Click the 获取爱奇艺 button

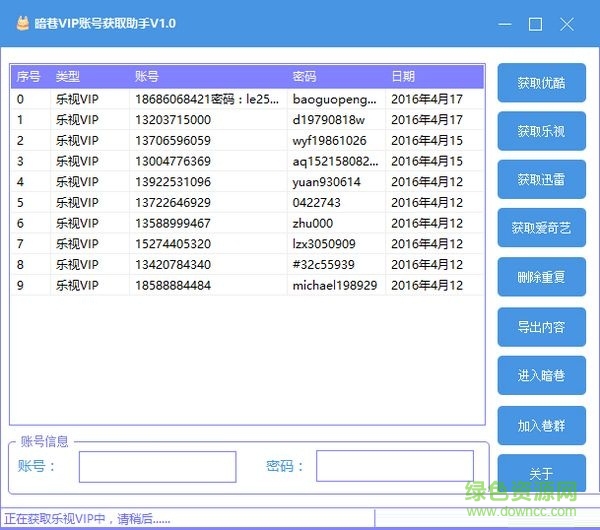541,228
